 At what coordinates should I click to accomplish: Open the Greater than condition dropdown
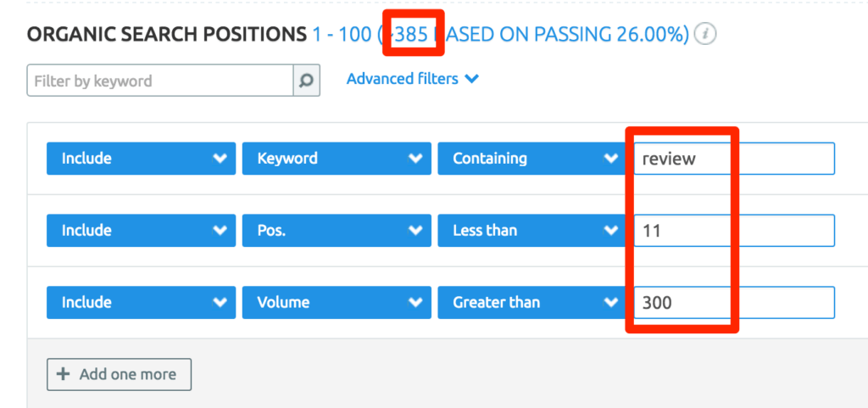532,302
